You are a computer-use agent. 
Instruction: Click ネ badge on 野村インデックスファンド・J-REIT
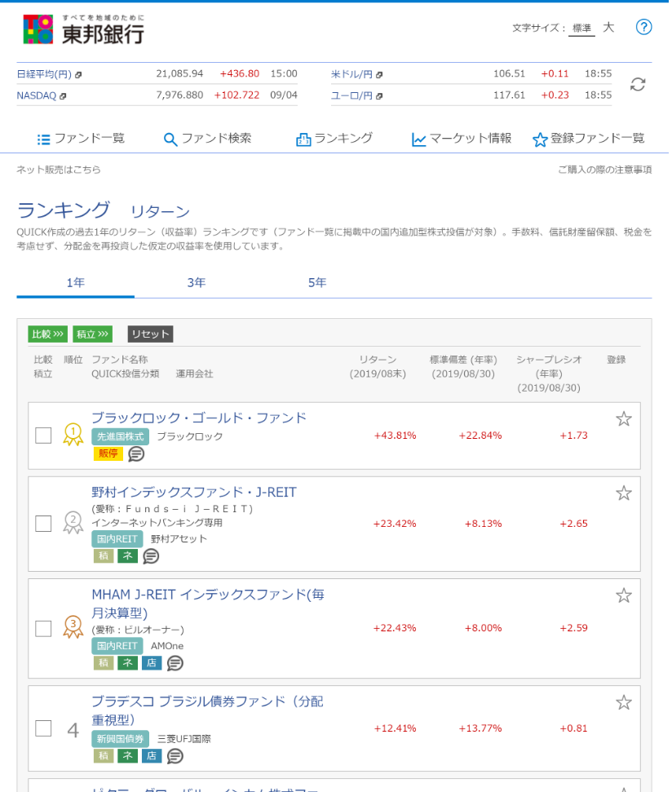(128, 556)
